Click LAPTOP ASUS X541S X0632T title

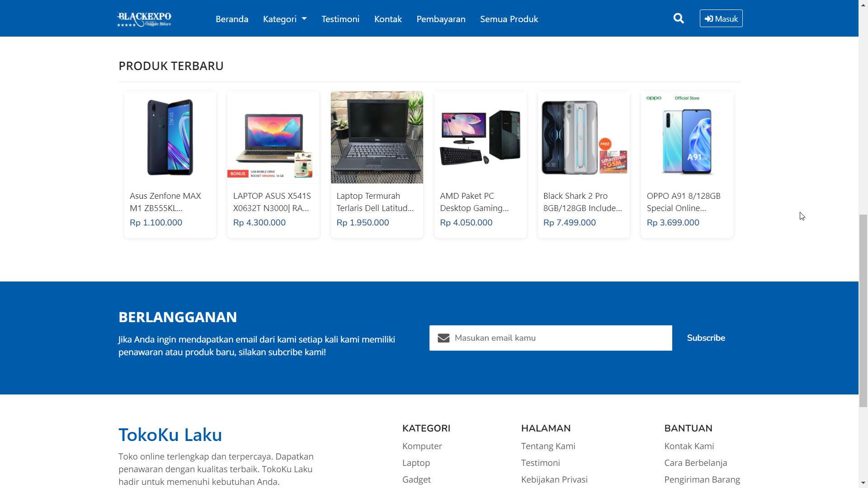tap(272, 202)
